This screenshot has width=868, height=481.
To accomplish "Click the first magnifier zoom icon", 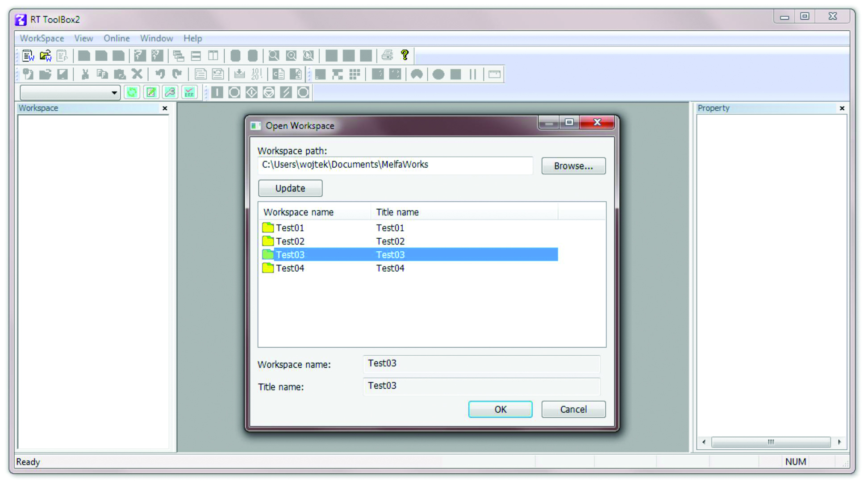I will (x=274, y=56).
